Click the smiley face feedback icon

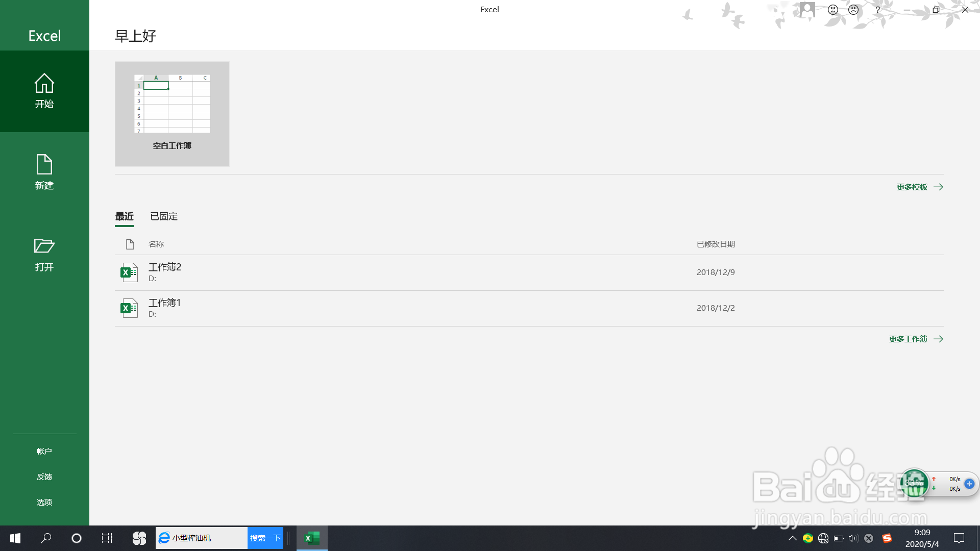pos(833,10)
